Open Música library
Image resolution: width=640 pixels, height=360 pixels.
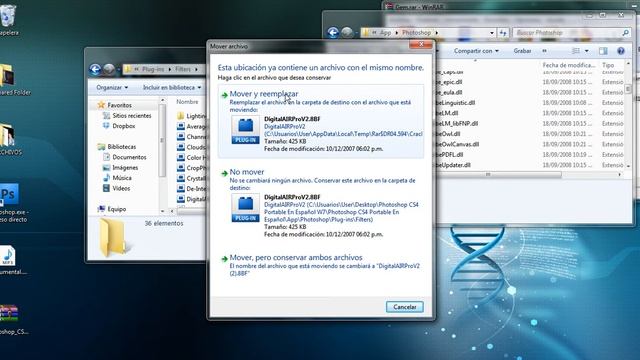click(x=122, y=178)
